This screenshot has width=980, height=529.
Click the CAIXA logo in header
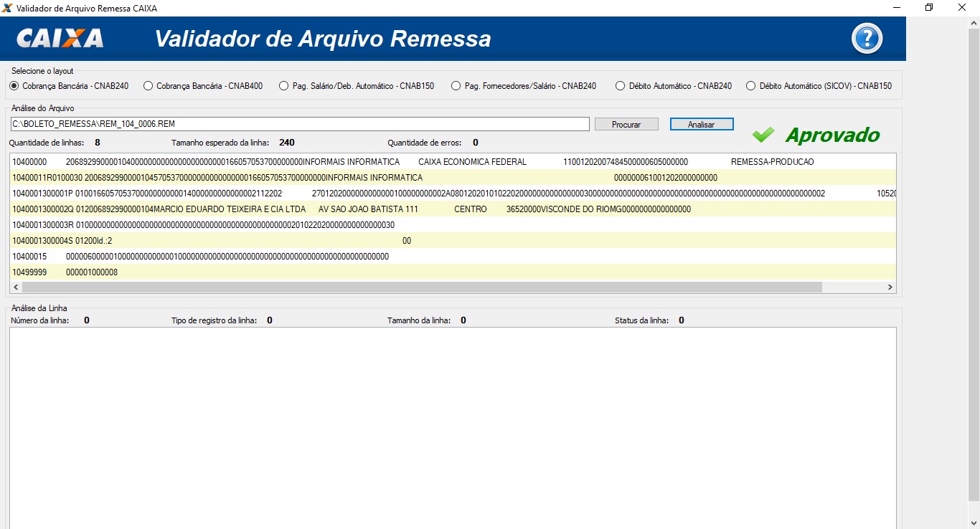[x=60, y=38]
